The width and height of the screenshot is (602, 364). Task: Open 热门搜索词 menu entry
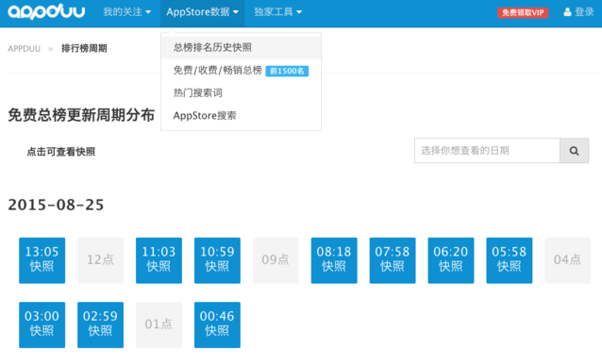click(x=242, y=92)
